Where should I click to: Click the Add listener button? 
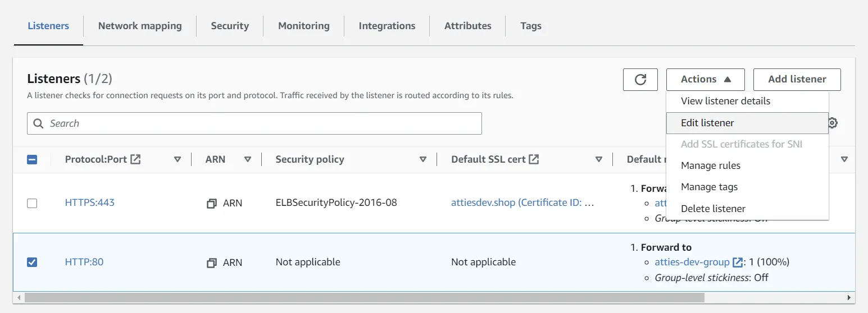tap(797, 80)
